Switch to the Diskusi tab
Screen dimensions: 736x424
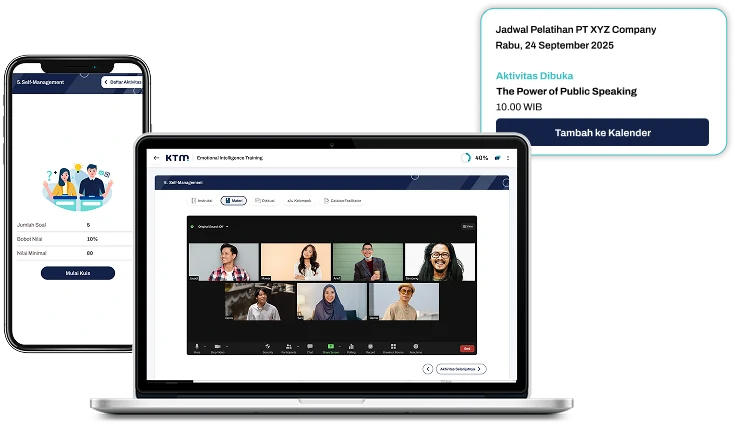click(265, 200)
